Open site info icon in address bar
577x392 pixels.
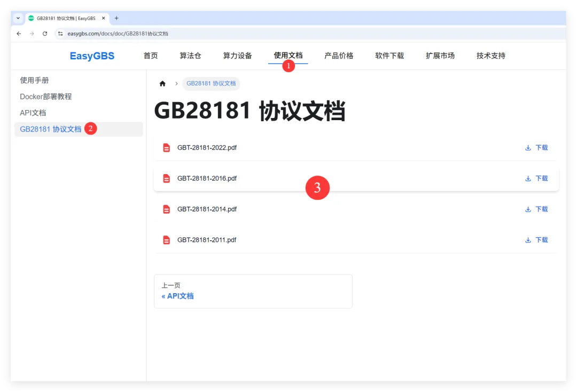[60, 34]
